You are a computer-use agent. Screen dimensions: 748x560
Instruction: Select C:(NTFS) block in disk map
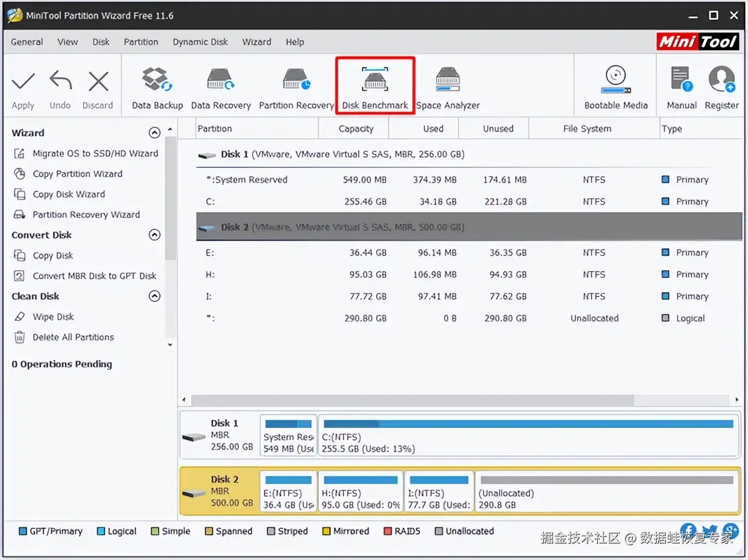point(528,435)
